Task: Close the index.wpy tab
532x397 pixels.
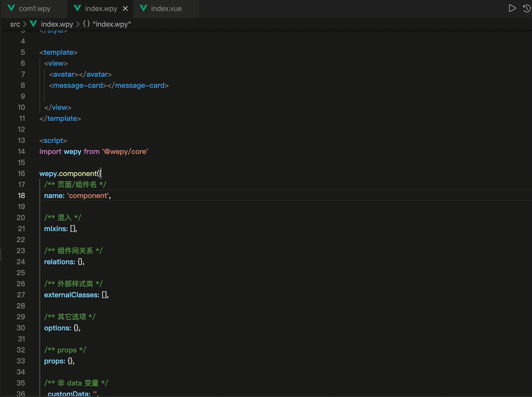Action: [x=125, y=9]
